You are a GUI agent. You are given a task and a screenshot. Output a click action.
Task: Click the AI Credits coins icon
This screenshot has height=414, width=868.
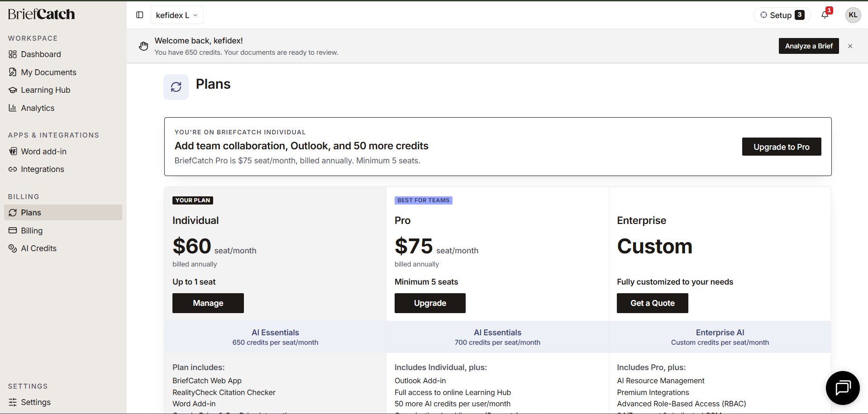13,248
